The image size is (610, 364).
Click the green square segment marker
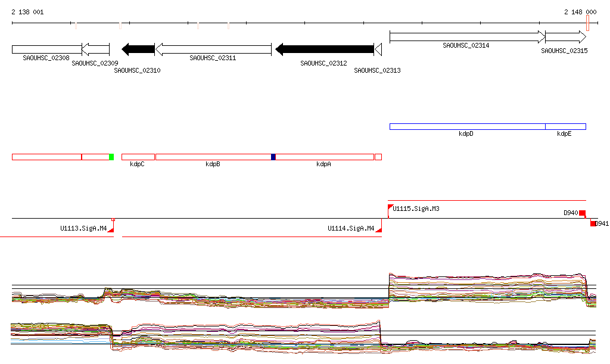[x=111, y=157]
